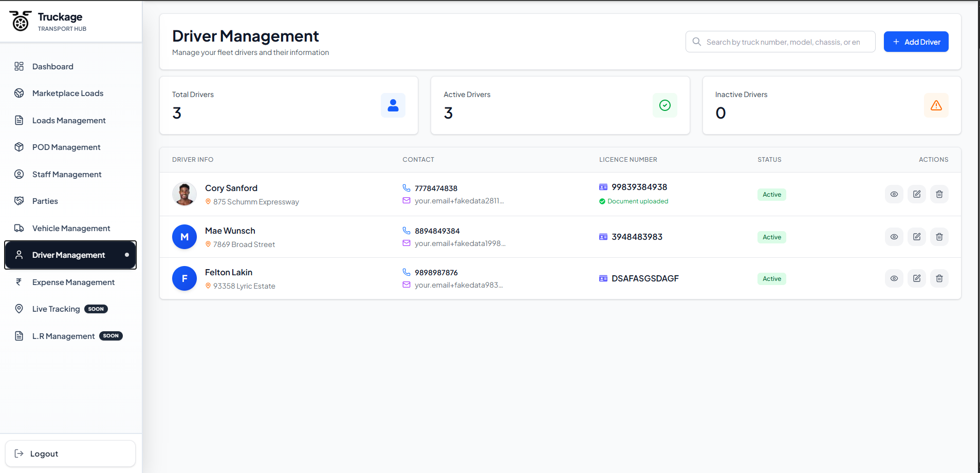Go to Vehicle Management section
The image size is (980, 473).
tap(70, 228)
